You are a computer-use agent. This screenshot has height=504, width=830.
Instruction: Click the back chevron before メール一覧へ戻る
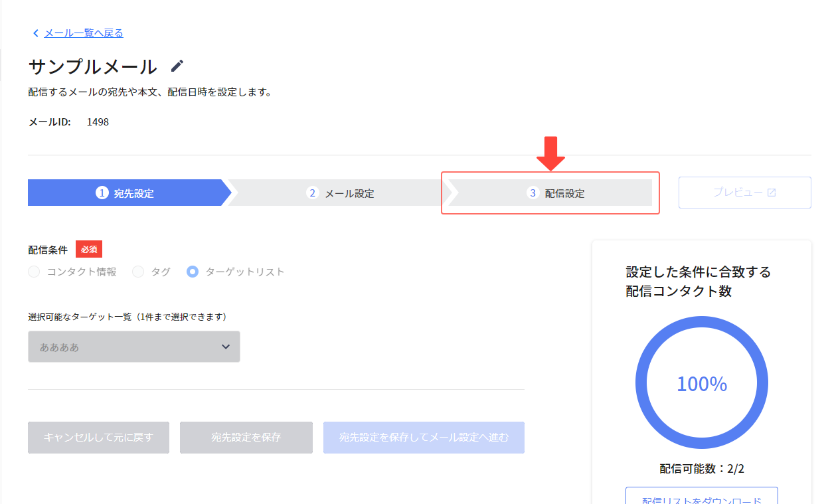coord(36,33)
